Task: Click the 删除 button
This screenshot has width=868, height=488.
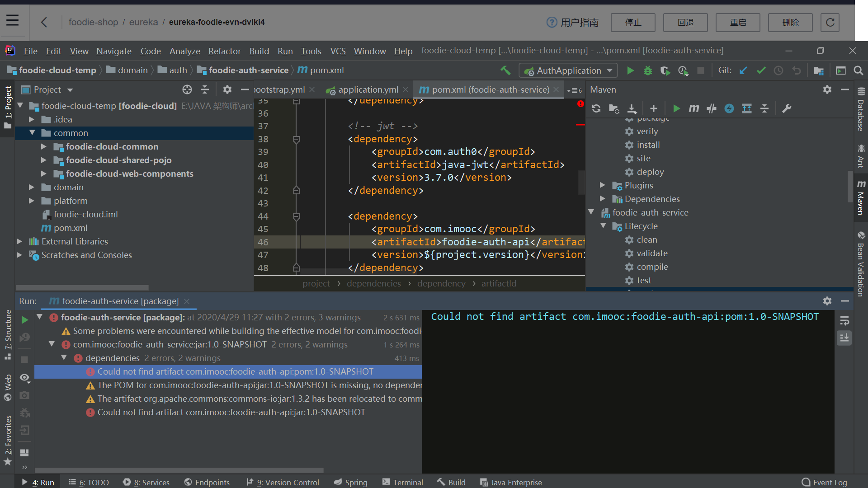Action: (790, 22)
